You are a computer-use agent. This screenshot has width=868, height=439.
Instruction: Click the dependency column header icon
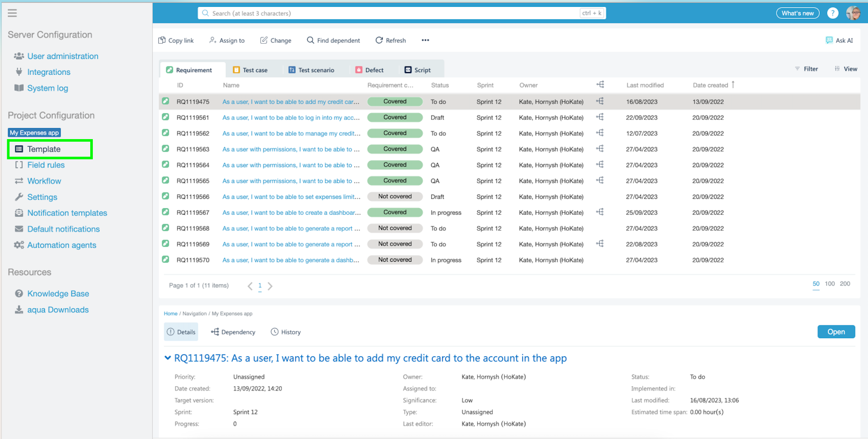600,85
